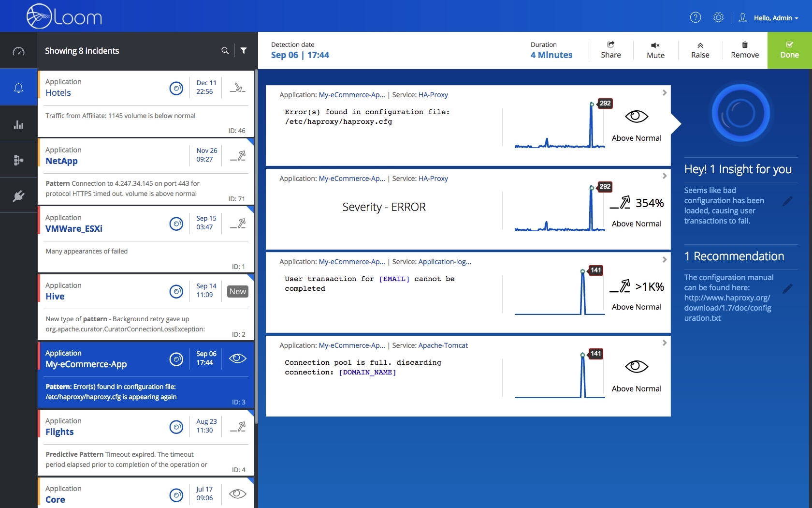
Task: Click the help question-mark icon in the top bar
Action: click(x=696, y=17)
